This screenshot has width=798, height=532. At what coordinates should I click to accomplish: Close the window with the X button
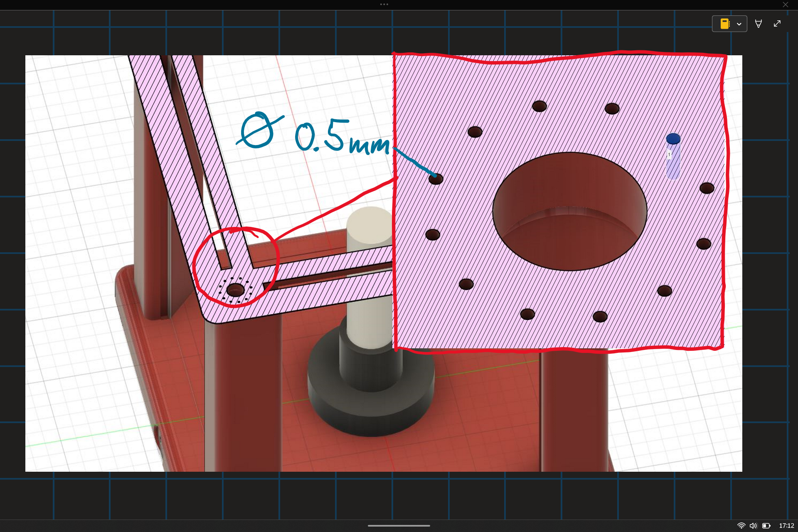pos(786,5)
